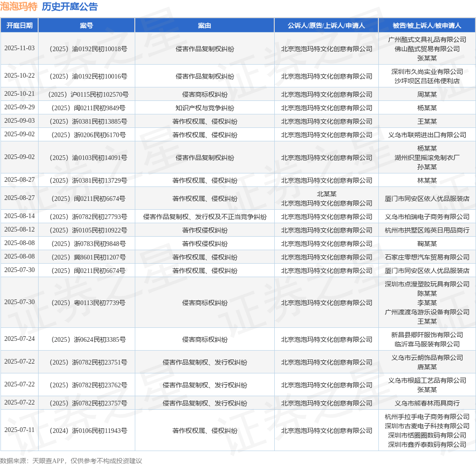Click case number 浙0381民初13729号
476x465 pixels.
point(88,180)
